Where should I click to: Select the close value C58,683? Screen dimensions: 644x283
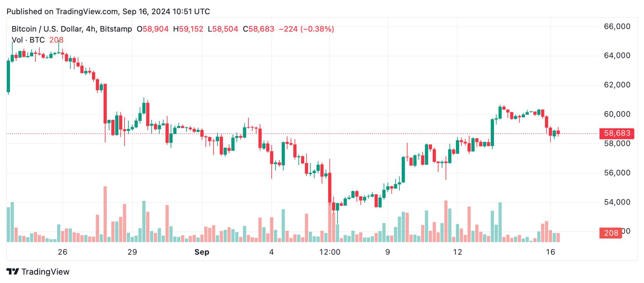[x=258, y=29]
